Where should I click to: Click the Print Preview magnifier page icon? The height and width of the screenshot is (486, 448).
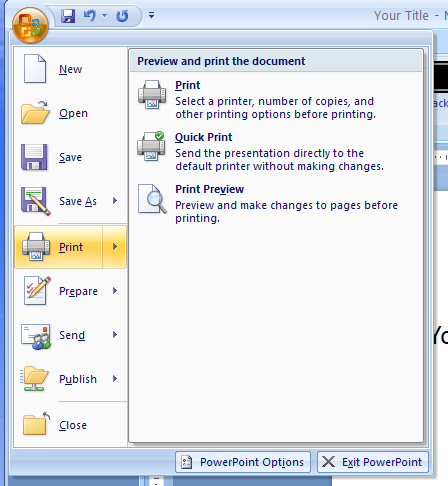click(x=152, y=199)
